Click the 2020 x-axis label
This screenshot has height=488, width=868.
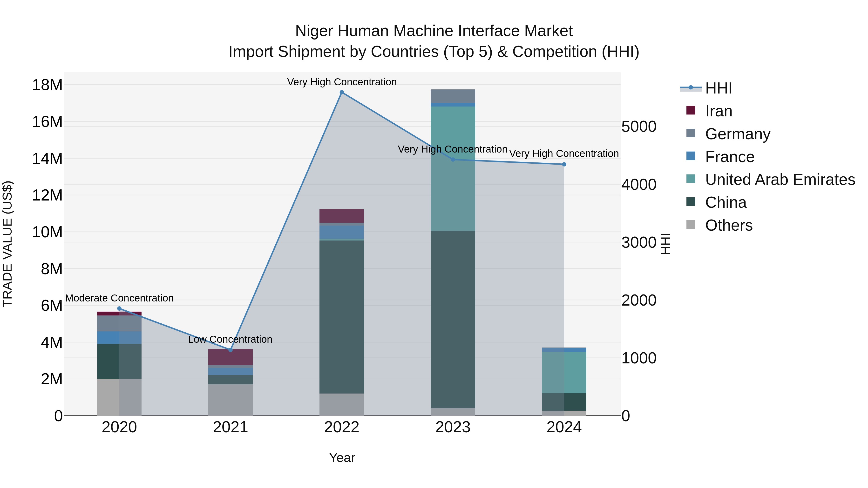pos(119,427)
